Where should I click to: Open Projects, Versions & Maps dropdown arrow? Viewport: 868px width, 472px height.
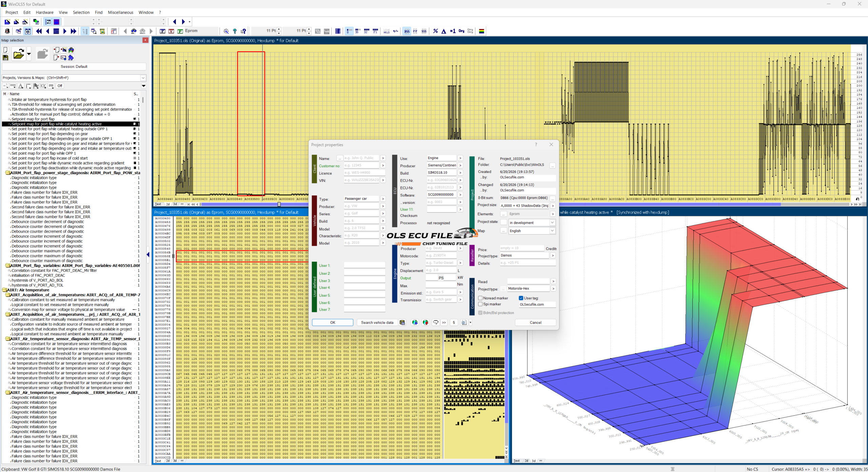[x=143, y=78]
